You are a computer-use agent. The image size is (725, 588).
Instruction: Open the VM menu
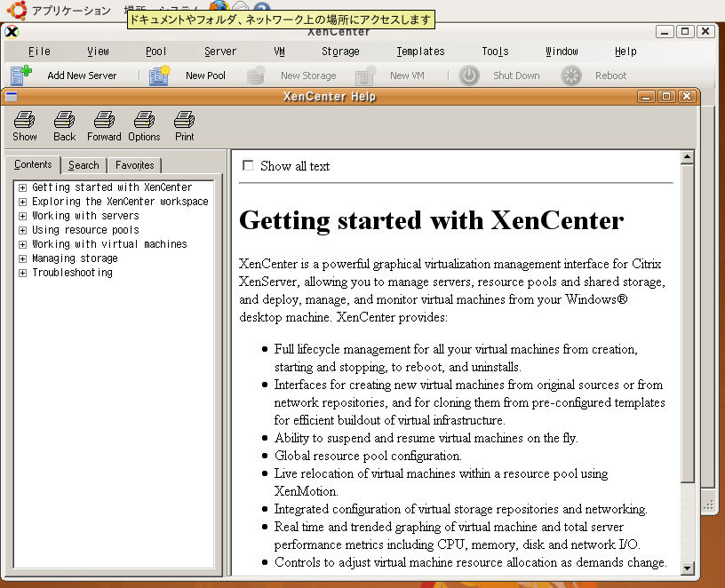coord(279,52)
